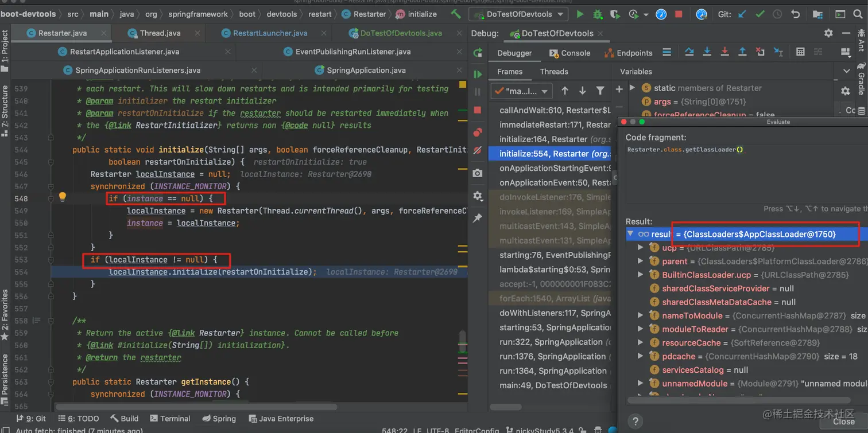Click the help question mark button
Image resolution: width=868 pixels, height=433 pixels.
click(x=635, y=422)
